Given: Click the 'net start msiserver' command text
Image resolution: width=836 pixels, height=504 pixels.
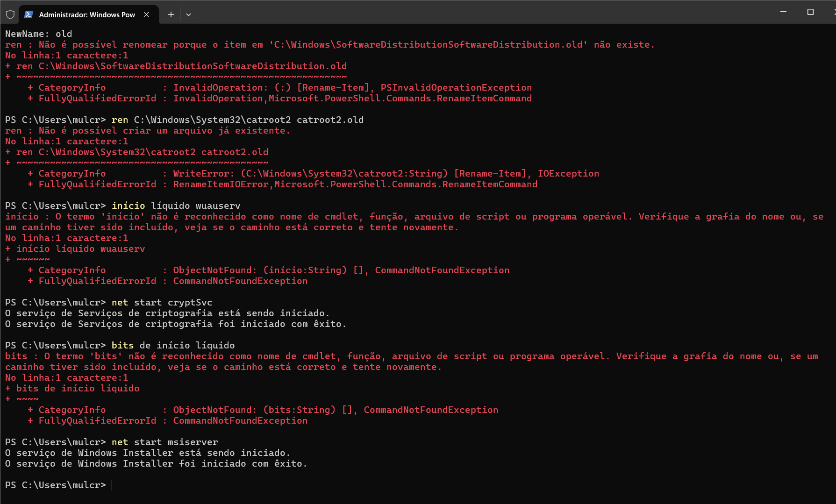Looking at the screenshot, I should (x=165, y=442).
